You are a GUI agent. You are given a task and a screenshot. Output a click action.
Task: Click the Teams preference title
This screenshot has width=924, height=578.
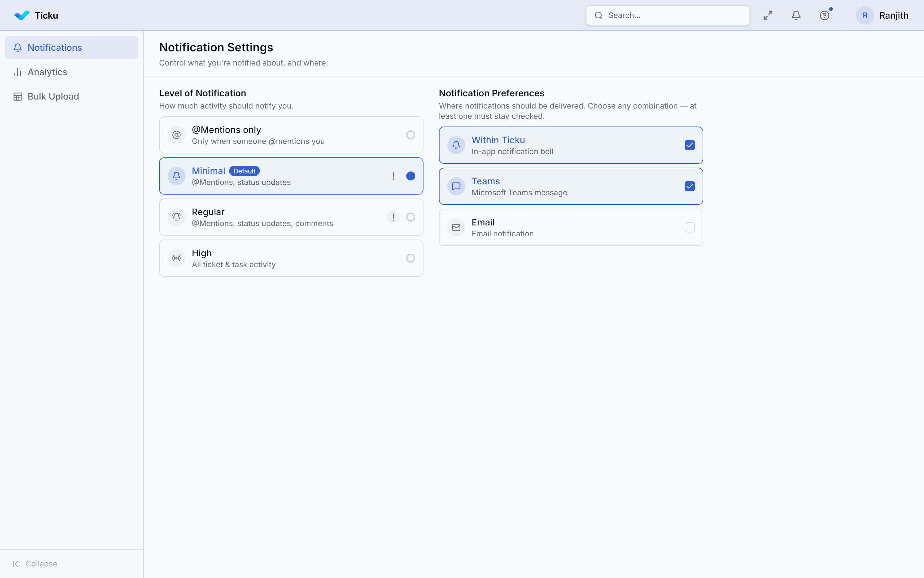click(x=486, y=181)
